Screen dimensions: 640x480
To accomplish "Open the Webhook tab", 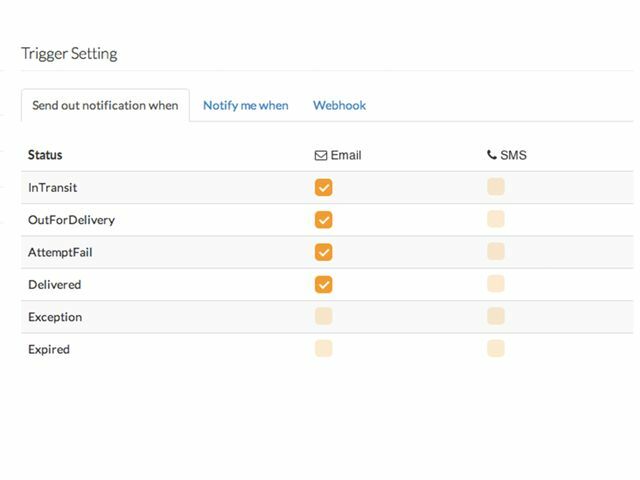I will click(339, 105).
